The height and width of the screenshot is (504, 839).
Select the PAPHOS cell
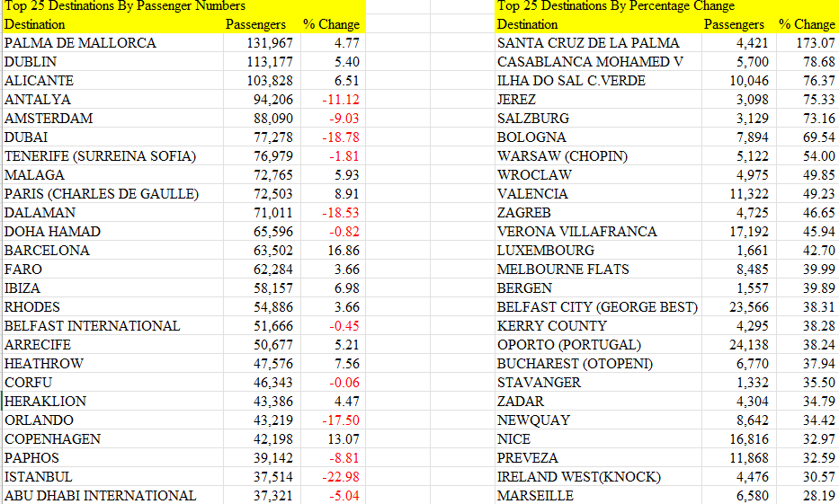pyautogui.click(x=112, y=458)
